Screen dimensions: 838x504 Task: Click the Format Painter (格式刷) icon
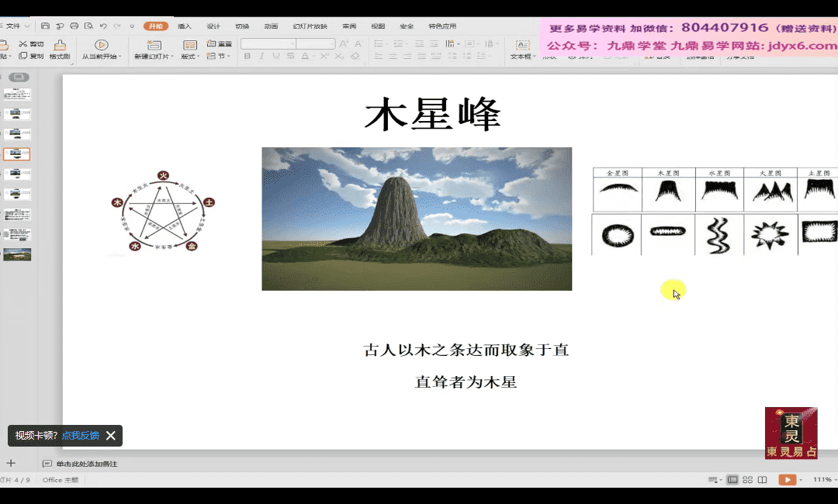60,46
